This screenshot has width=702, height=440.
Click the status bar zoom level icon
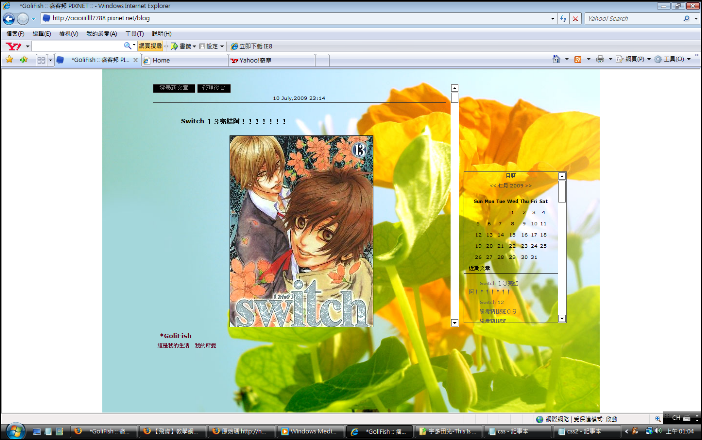[x=658, y=419]
